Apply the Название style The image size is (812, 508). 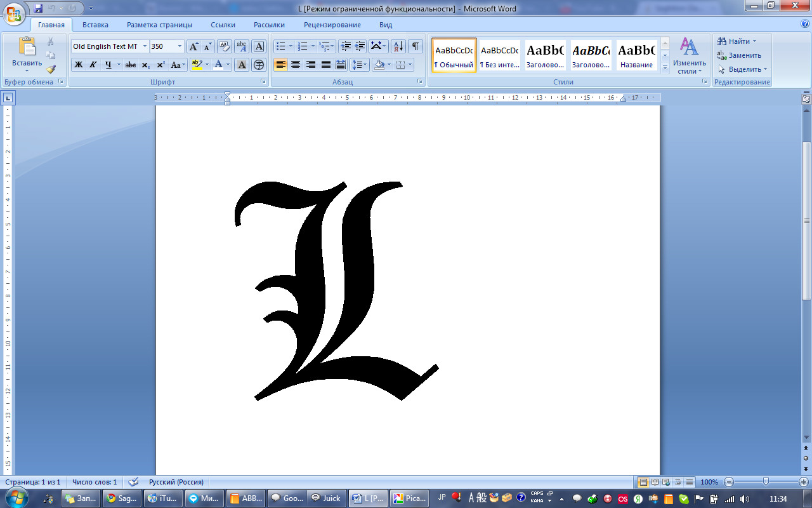coord(636,55)
